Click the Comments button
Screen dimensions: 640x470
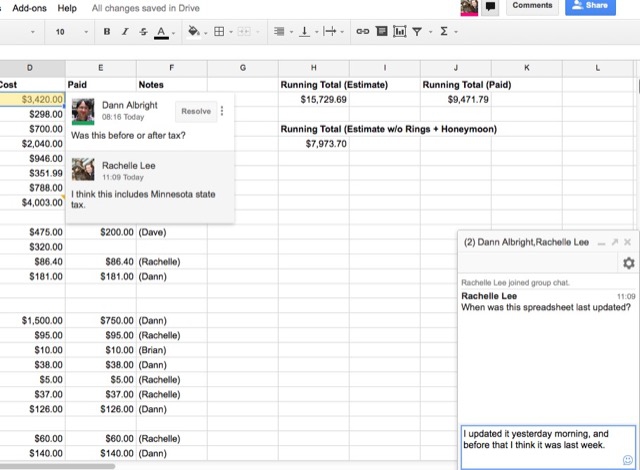[x=532, y=6]
